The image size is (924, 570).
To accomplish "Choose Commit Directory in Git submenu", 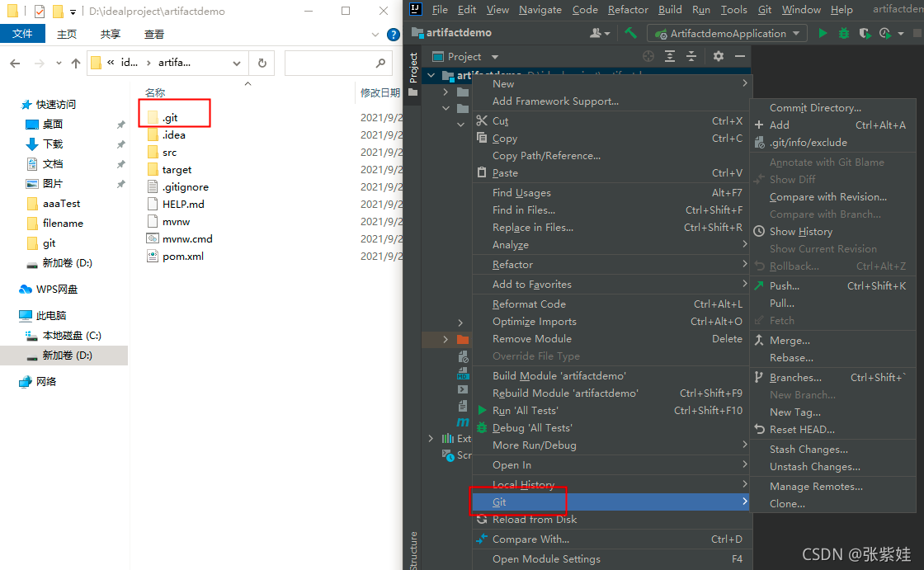I will 832,108.
